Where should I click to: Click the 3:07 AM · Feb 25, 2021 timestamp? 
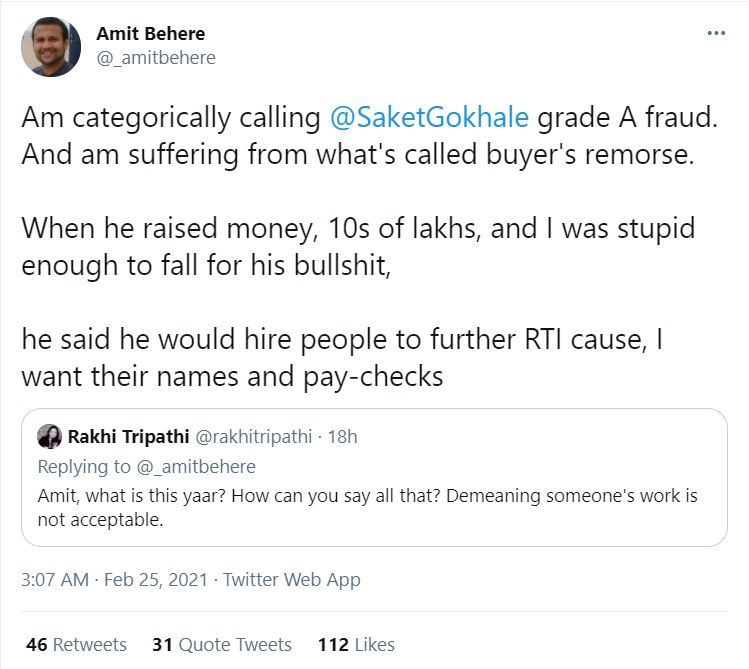(115, 580)
